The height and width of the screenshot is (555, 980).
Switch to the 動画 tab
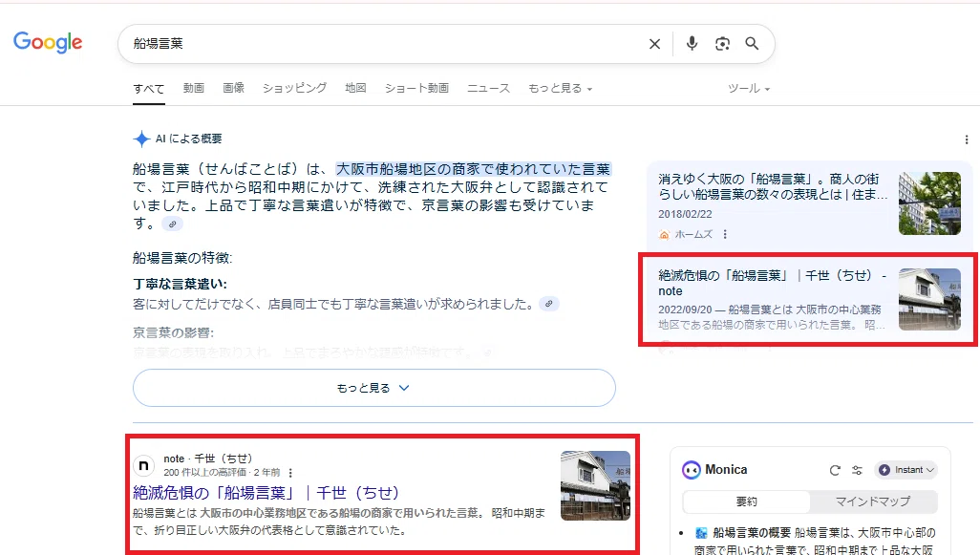(194, 88)
